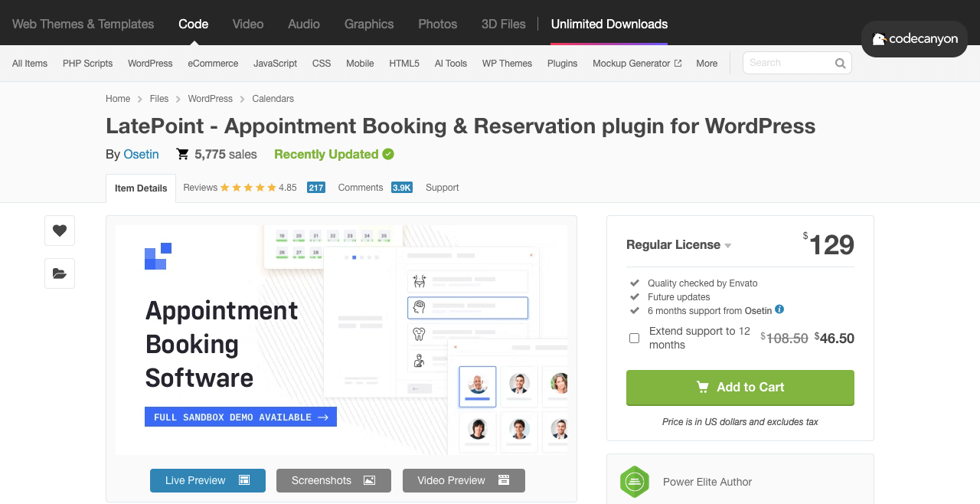Screen dimensions: 980x504
Task: Click the 217 reviews count badge
Action: [316, 188]
